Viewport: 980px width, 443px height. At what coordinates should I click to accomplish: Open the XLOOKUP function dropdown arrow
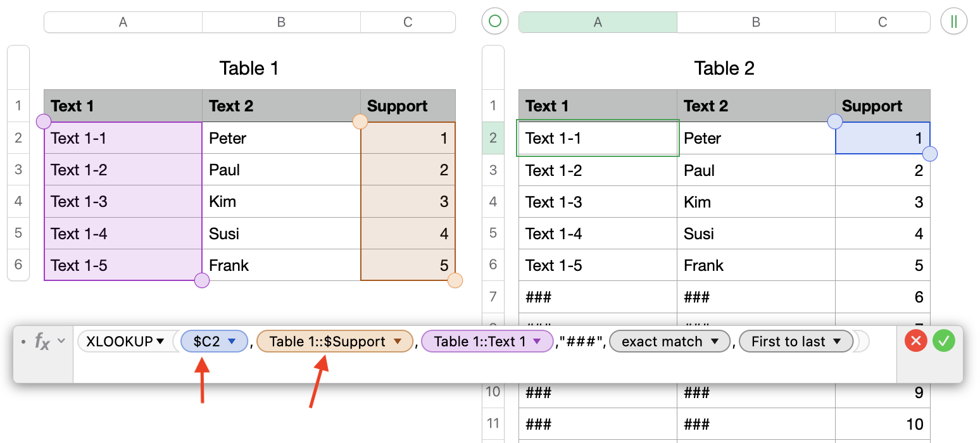pyautogui.click(x=161, y=342)
